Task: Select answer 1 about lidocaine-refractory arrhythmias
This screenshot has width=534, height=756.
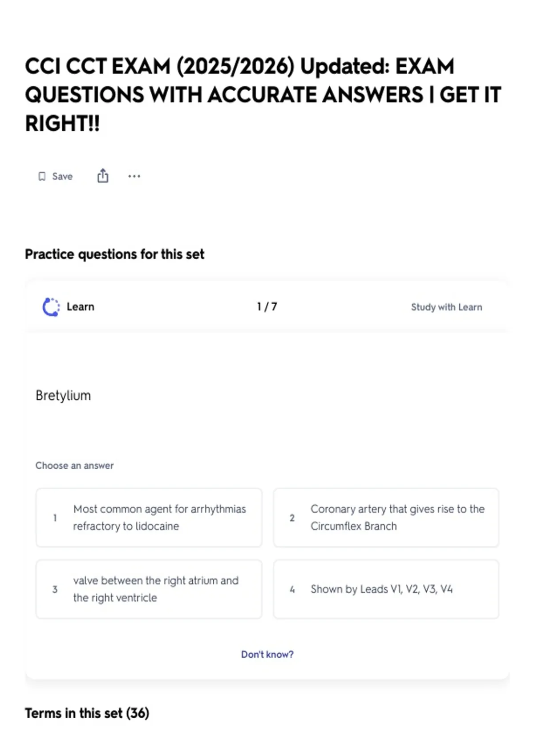Action: pyautogui.click(x=149, y=518)
